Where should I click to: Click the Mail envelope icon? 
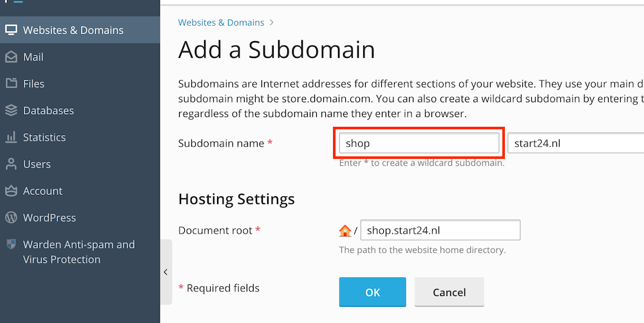[x=11, y=57]
